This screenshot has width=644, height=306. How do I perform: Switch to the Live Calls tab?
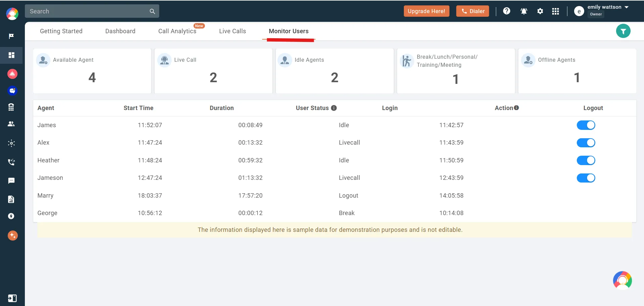(232, 31)
